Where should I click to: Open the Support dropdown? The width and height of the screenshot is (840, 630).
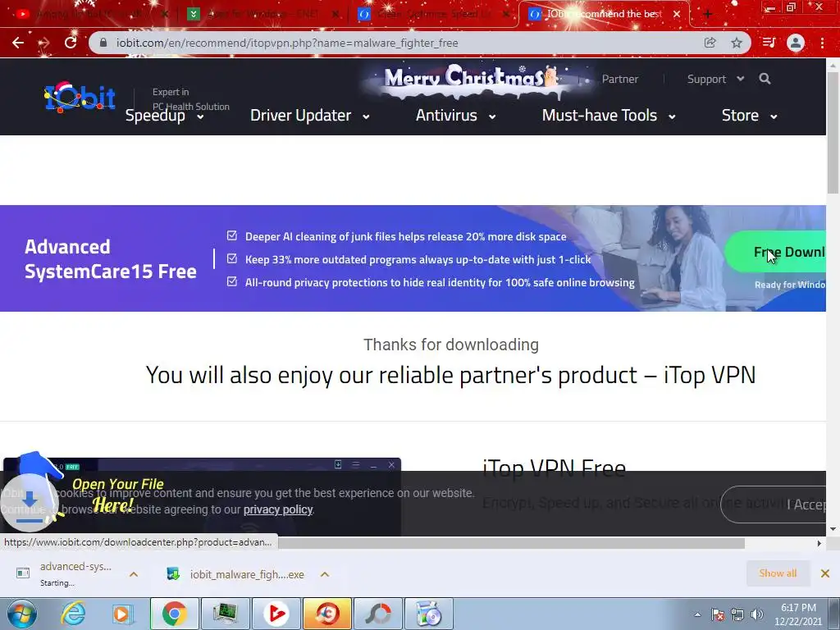(x=715, y=79)
